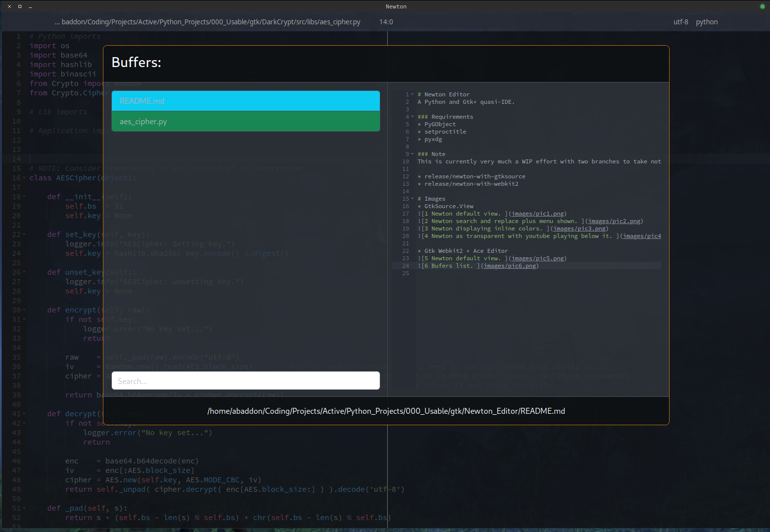
Task: Collapse __init__ fold at line 18
Action: click(x=24, y=197)
